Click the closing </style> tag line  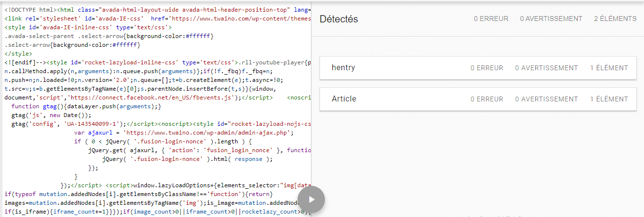tap(18, 54)
